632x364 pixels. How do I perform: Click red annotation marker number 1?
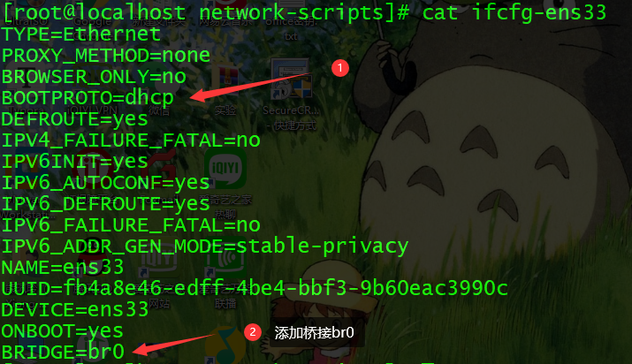pos(339,68)
